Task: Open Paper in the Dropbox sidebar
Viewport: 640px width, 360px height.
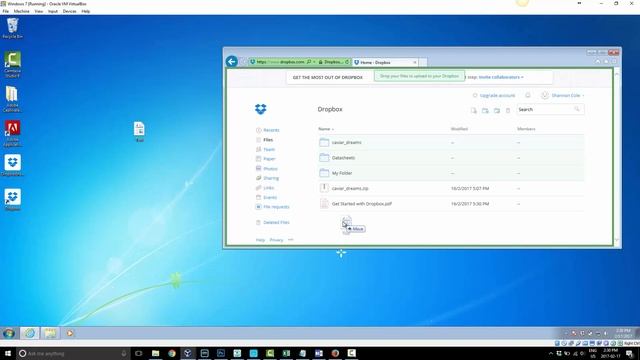Action: pyautogui.click(x=266, y=159)
